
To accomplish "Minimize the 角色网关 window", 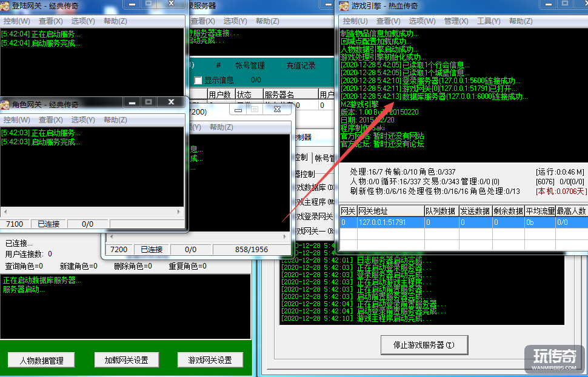I will (x=132, y=102).
